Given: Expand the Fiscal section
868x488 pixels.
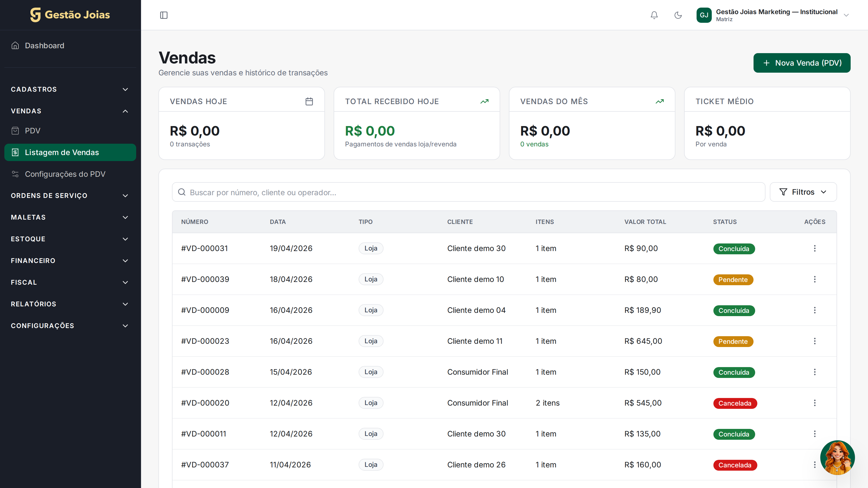Looking at the screenshot, I should [x=70, y=282].
